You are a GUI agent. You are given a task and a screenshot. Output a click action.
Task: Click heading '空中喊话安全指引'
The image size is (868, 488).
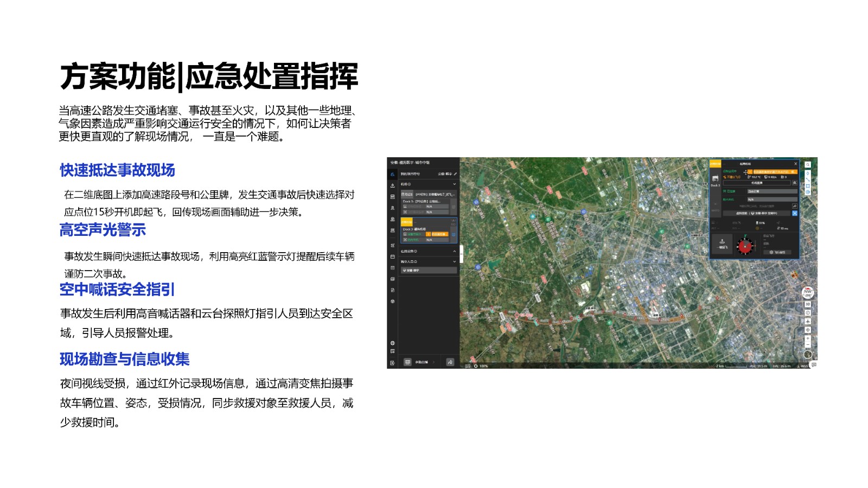[x=117, y=290]
